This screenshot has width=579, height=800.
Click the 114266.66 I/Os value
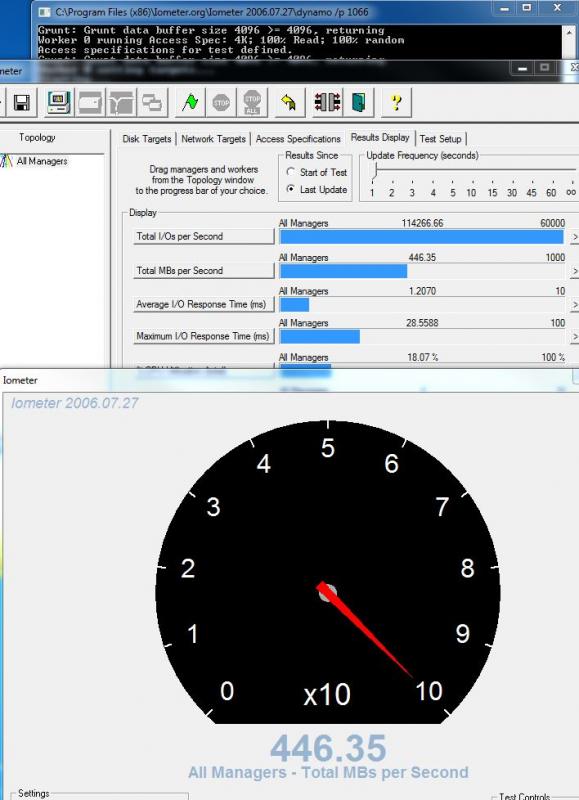click(422, 223)
